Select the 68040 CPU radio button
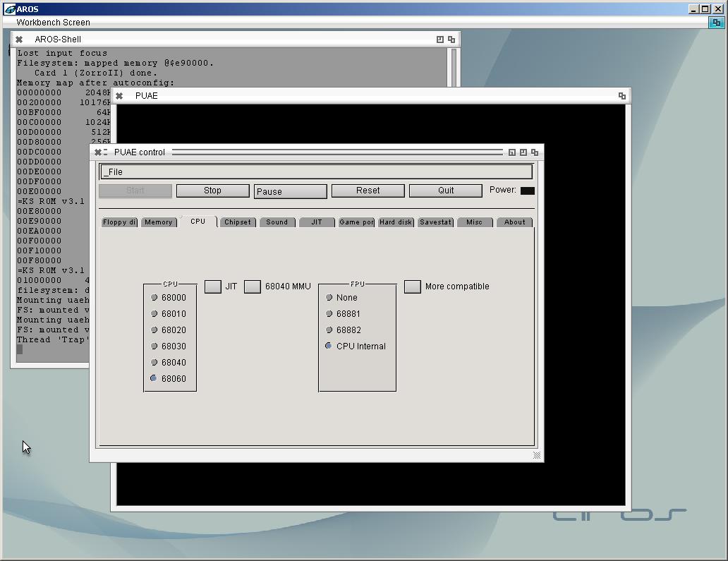728x561 pixels. click(x=154, y=362)
